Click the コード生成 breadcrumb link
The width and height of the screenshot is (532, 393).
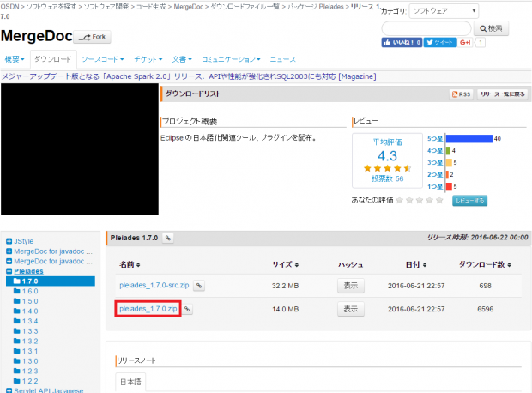pyautogui.click(x=151, y=7)
